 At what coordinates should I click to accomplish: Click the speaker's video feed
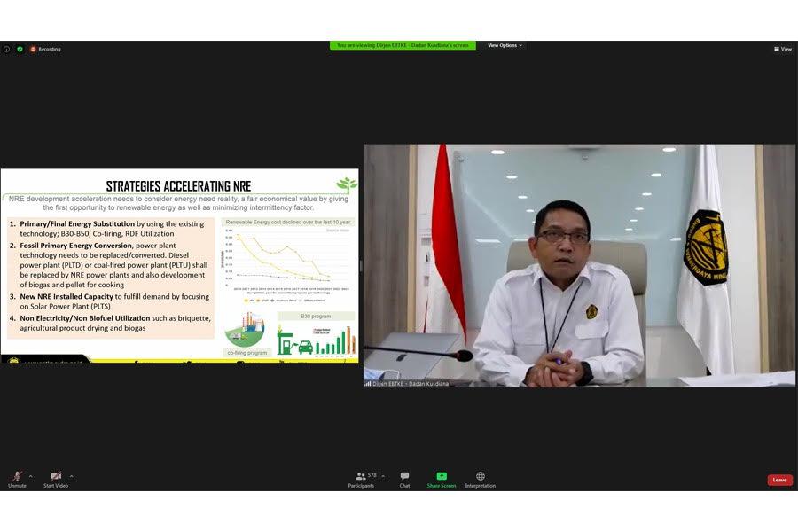(576, 266)
